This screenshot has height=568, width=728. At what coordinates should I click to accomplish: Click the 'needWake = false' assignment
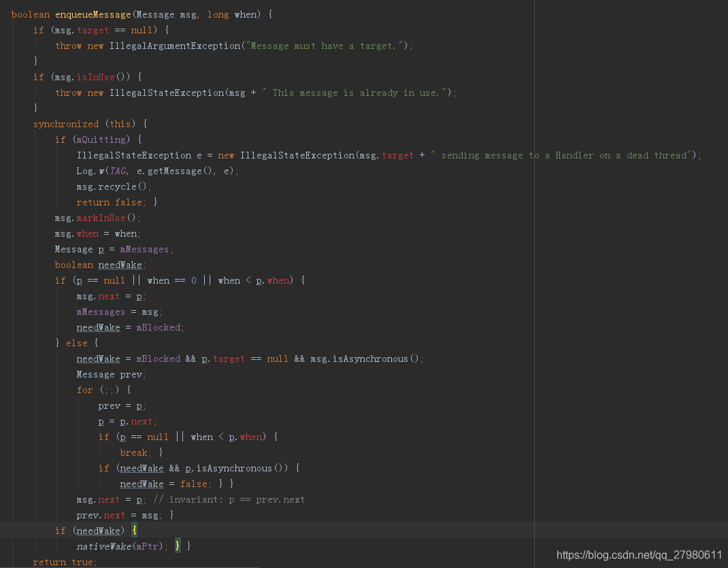point(163,484)
